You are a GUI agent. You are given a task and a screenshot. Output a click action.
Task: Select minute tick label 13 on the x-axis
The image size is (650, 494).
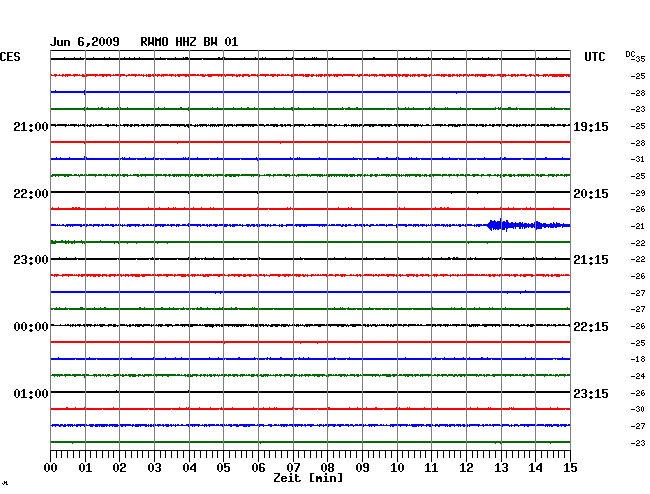501,468
